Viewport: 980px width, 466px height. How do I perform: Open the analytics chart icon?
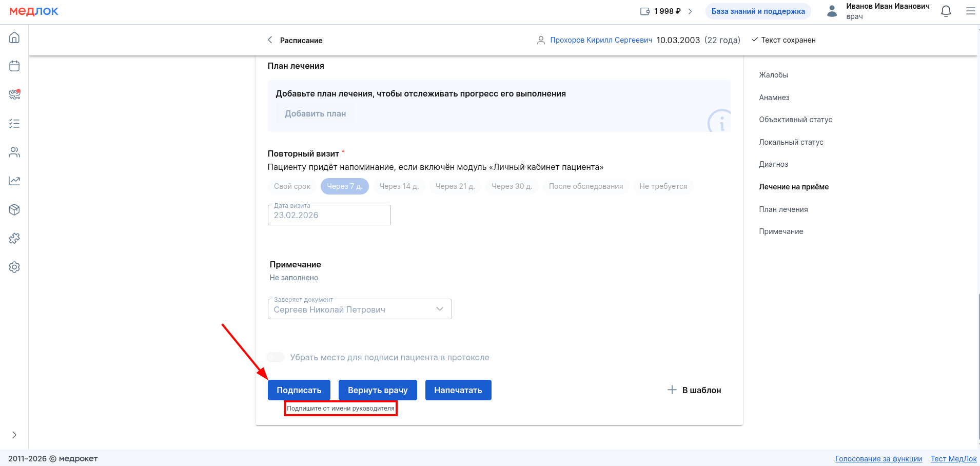coord(14,181)
